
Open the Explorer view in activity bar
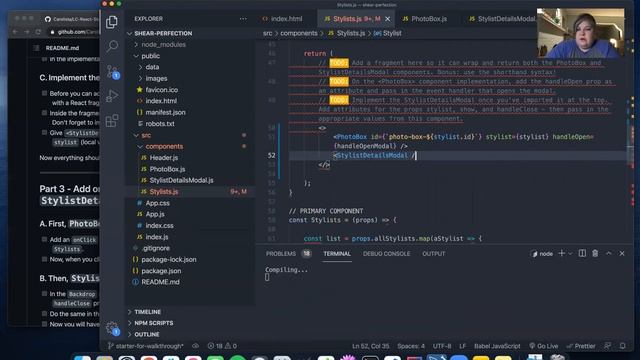(112, 22)
